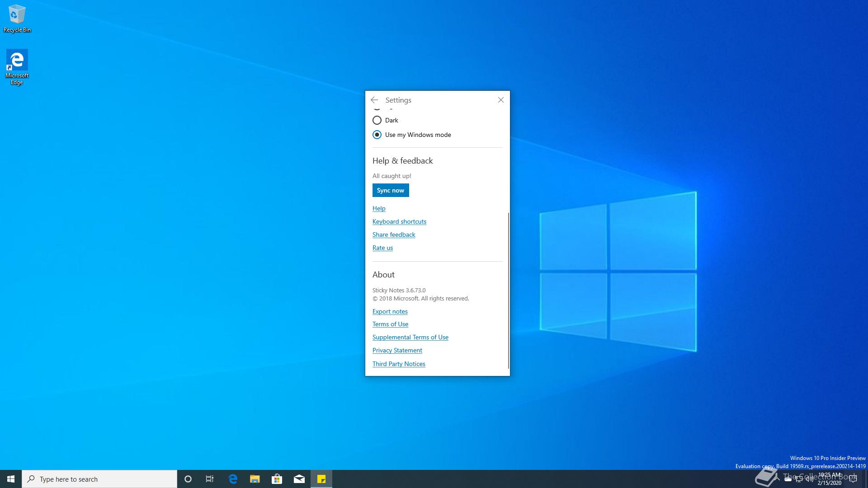Click the Rate us link
Image resolution: width=868 pixels, height=488 pixels.
point(382,248)
